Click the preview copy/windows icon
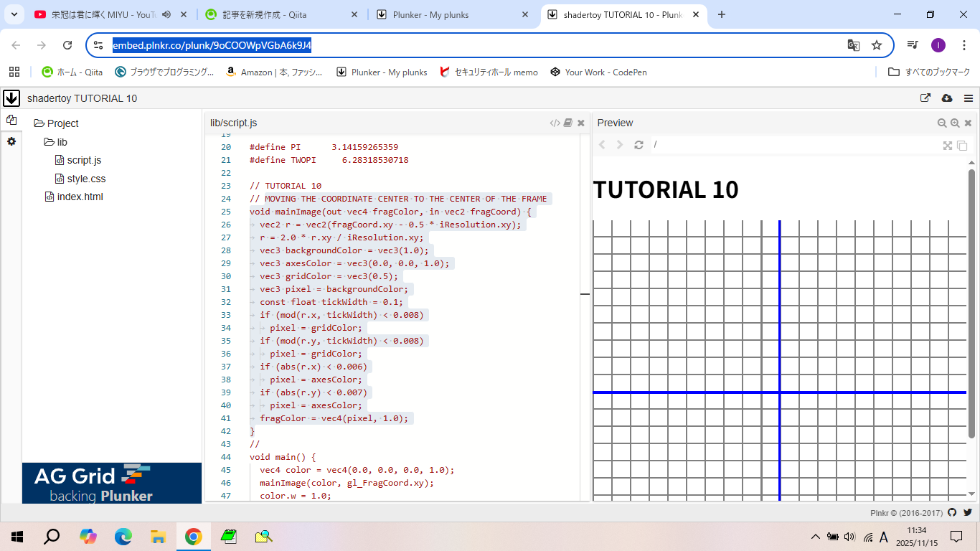Screen dimensions: 980x551 click(962, 146)
